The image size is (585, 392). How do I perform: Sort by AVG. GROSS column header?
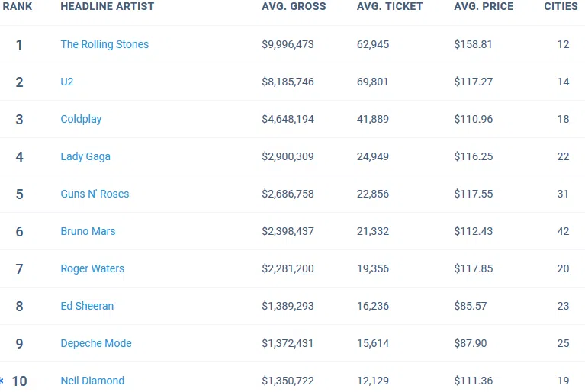[294, 6]
